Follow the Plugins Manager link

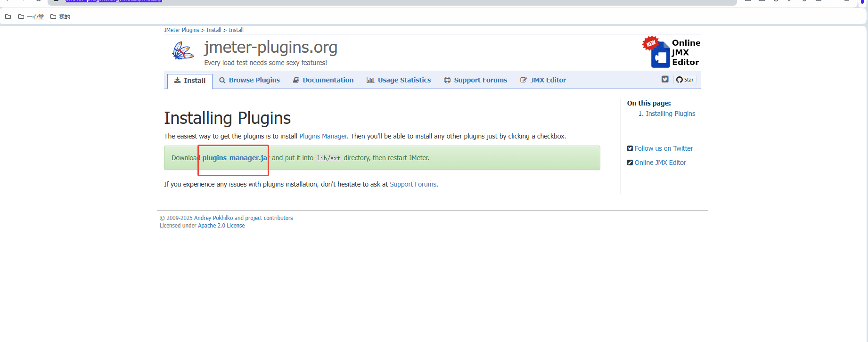[323, 136]
